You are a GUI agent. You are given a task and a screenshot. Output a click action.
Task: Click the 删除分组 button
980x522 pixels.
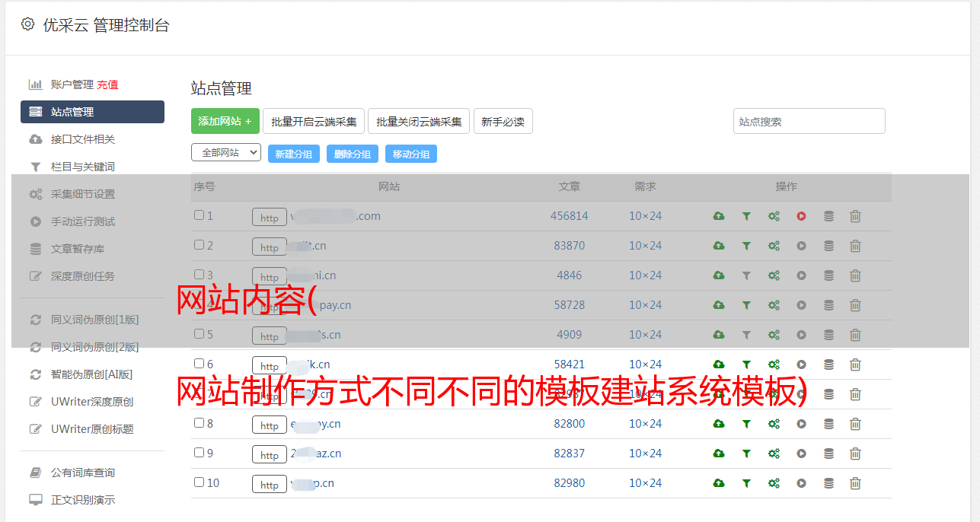pyautogui.click(x=353, y=154)
